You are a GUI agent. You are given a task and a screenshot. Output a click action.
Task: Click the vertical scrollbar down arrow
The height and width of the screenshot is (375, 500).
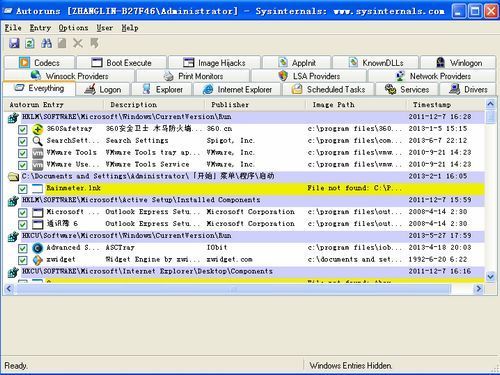click(x=490, y=276)
